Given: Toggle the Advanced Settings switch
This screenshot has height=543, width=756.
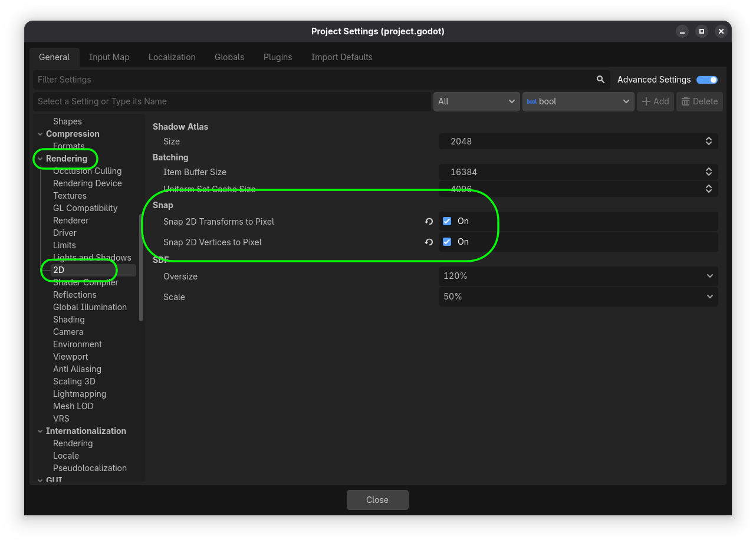Looking at the screenshot, I should click(706, 80).
